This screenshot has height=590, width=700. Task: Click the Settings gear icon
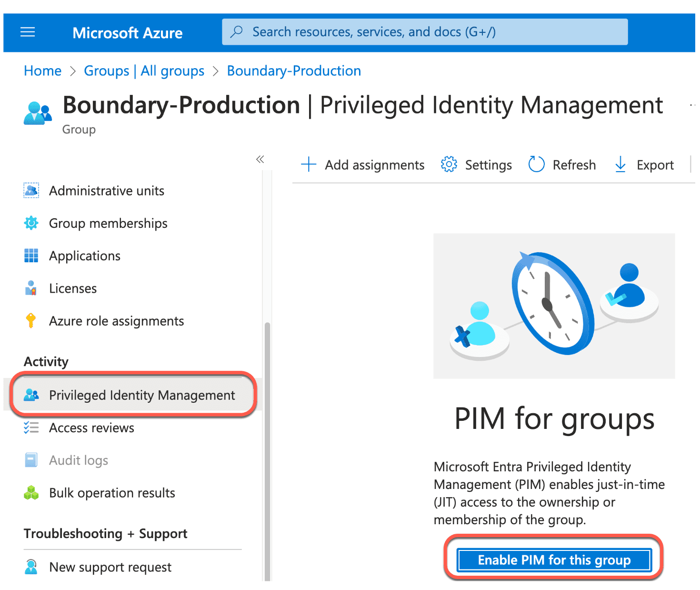pyautogui.click(x=449, y=164)
